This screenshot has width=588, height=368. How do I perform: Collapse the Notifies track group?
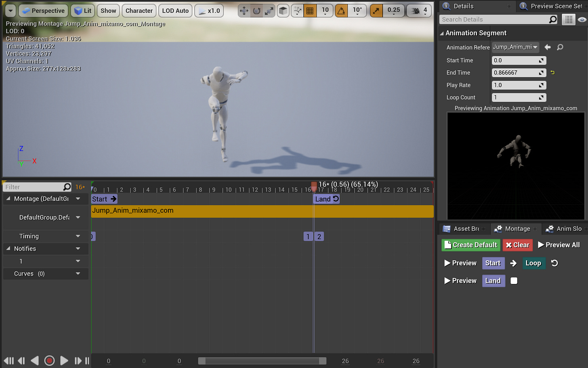pos(8,249)
